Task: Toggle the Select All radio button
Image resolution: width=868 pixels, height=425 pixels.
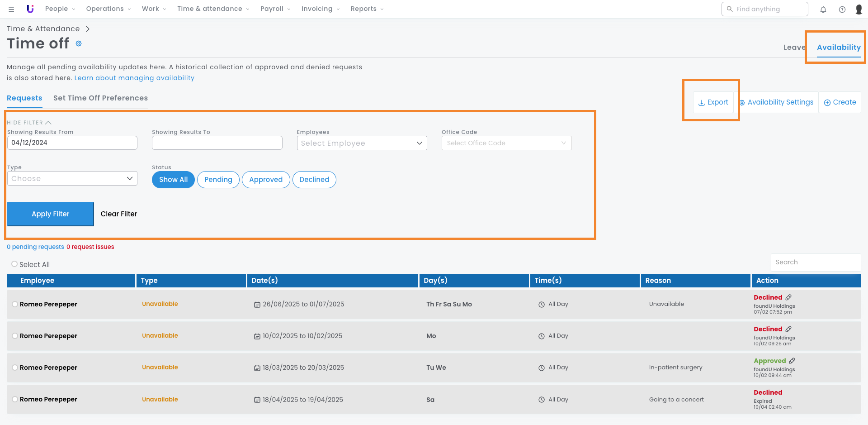Action: [x=14, y=264]
